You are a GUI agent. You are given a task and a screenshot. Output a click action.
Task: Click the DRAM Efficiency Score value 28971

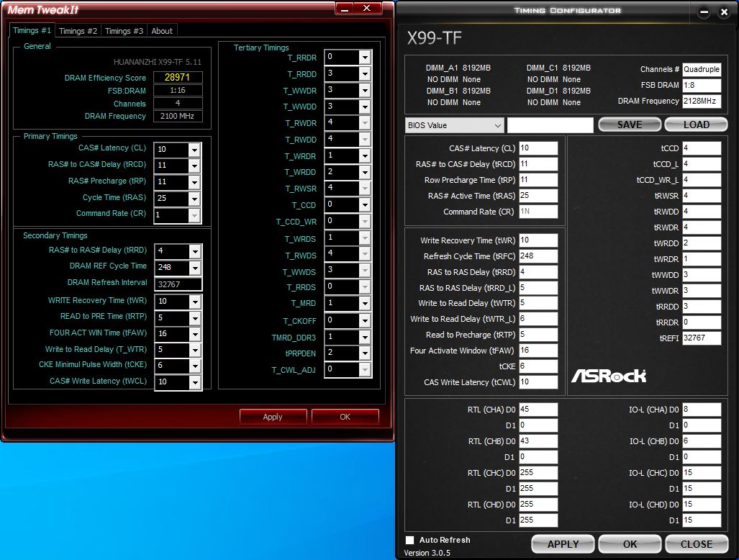point(178,77)
